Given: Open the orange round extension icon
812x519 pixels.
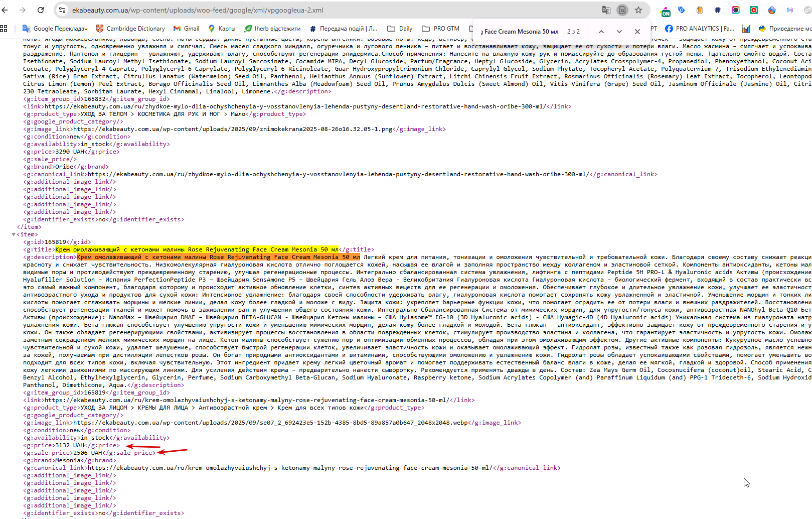Looking at the screenshot, I should pos(700,10).
